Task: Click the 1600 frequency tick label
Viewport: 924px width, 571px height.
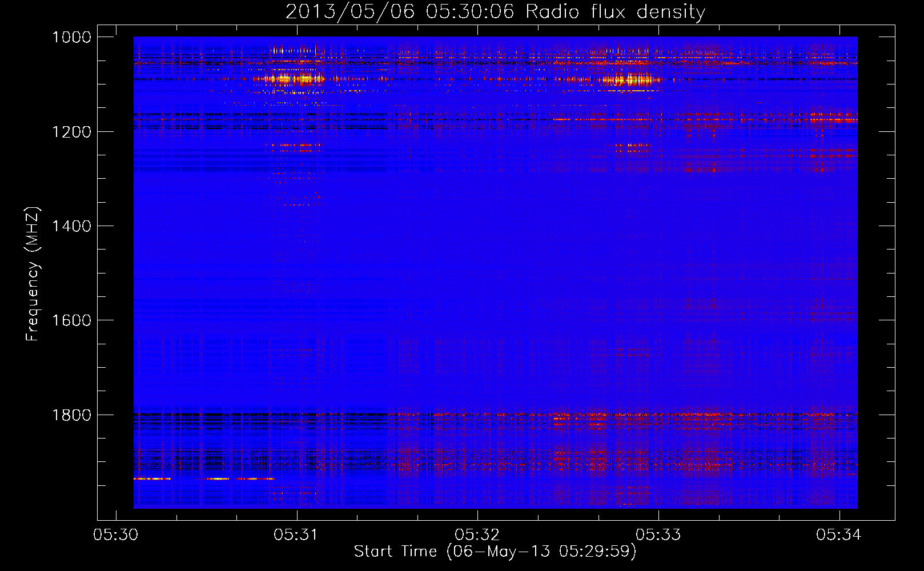Action: [x=71, y=320]
